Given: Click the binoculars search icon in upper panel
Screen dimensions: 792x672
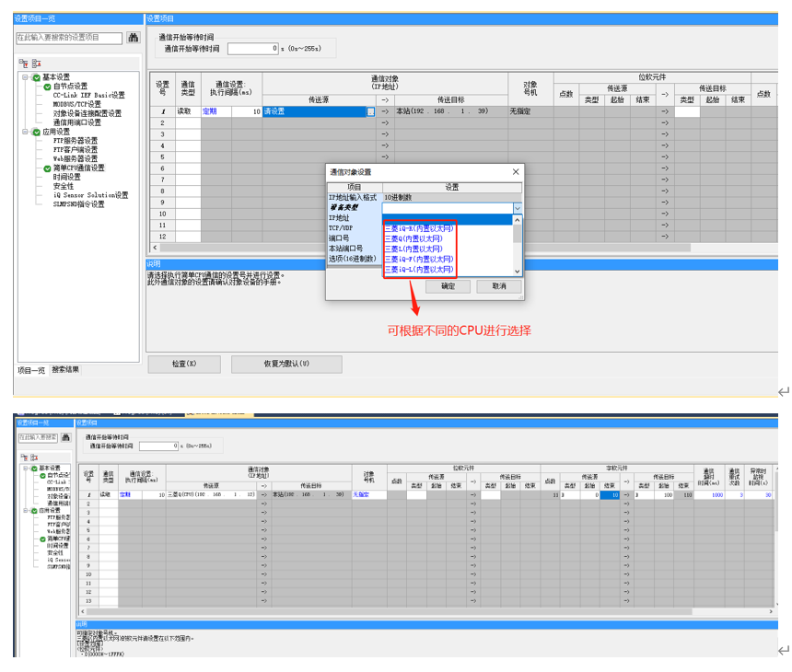Looking at the screenshot, I should 134,38.
